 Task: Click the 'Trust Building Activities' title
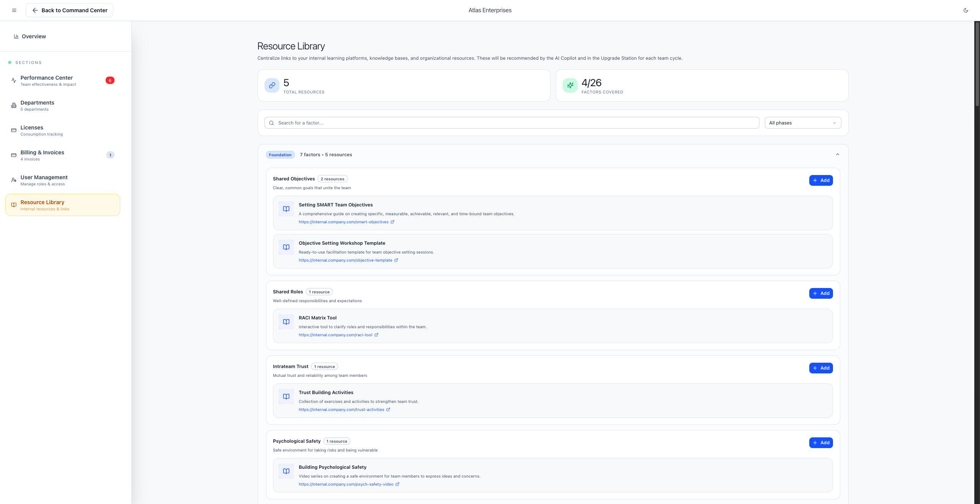[326, 393]
